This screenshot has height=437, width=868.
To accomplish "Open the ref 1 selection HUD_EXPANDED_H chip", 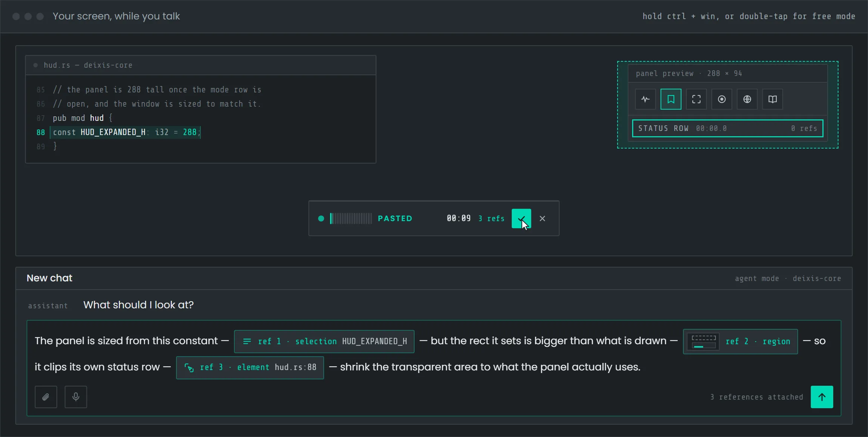I will [x=324, y=341].
